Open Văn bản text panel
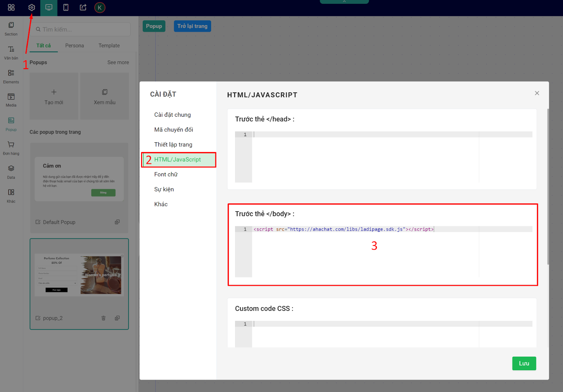This screenshot has width=563, height=392. tap(11, 53)
